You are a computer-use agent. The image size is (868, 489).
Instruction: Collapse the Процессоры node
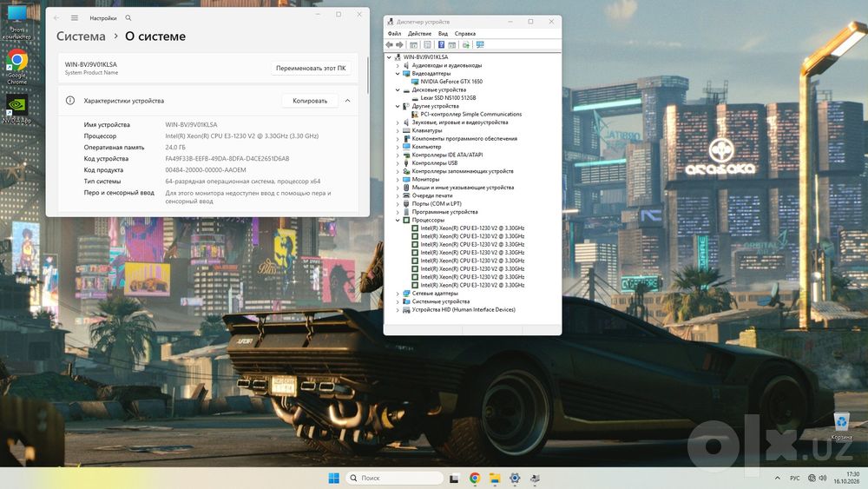click(398, 220)
